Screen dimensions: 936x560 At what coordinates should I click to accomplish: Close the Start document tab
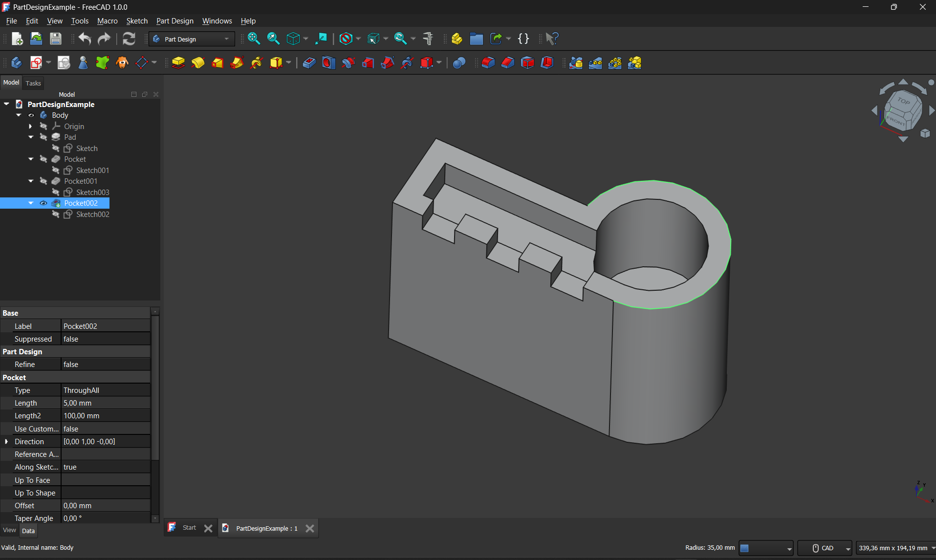tap(208, 528)
